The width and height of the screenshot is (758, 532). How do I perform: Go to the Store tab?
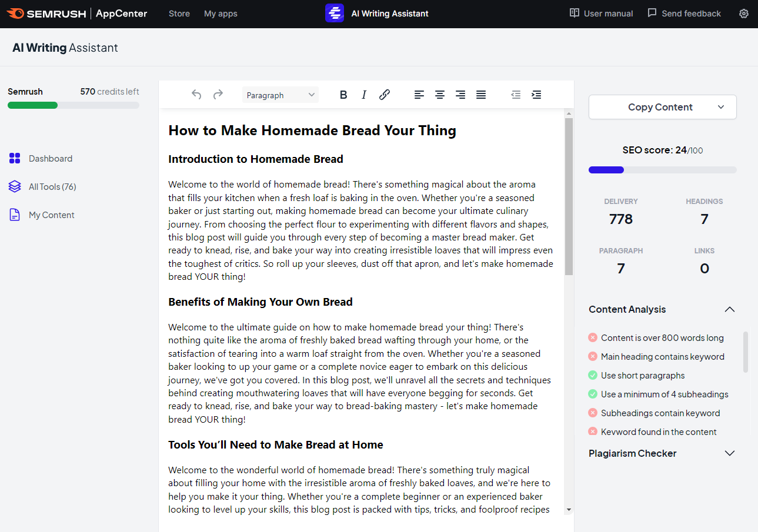(179, 14)
